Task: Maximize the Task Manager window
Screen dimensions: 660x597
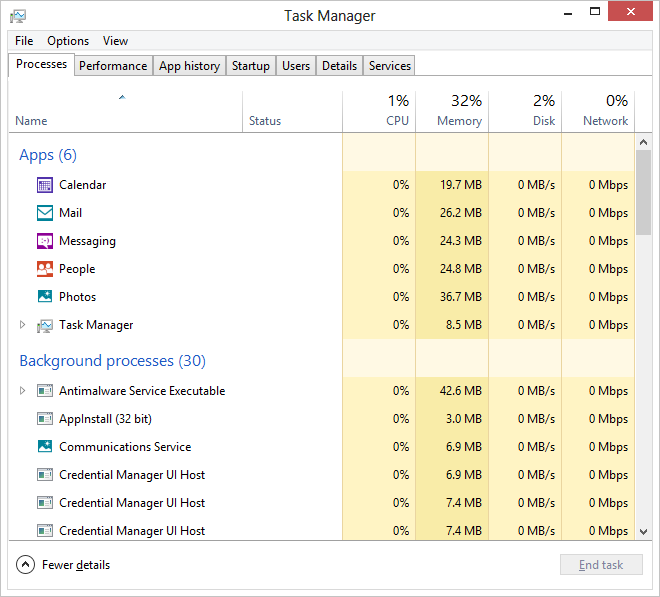Action: coord(595,12)
